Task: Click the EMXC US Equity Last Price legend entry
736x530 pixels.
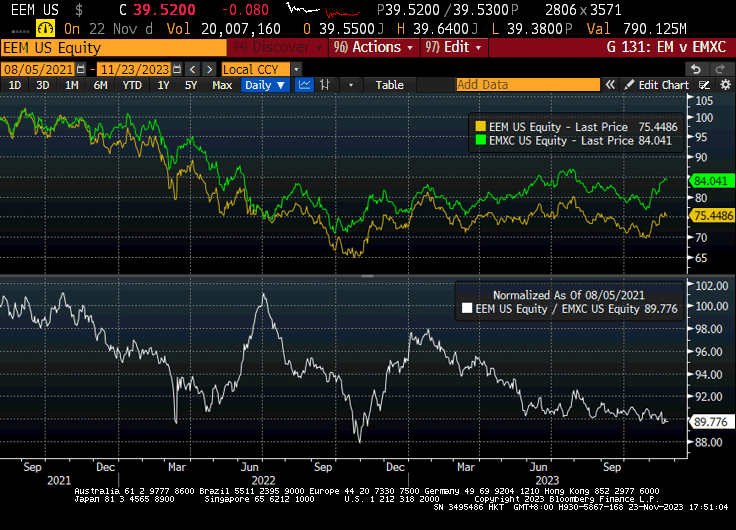Action: click(x=574, y=140)
